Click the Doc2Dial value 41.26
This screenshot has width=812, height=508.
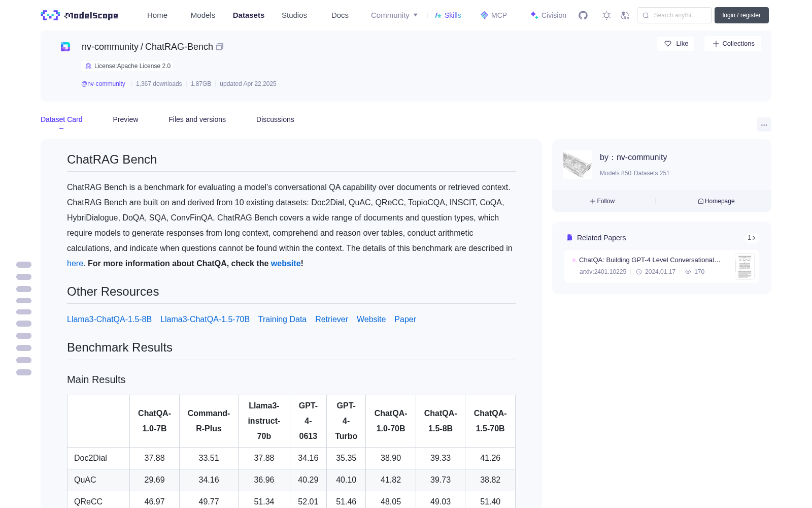pos(490,458)
